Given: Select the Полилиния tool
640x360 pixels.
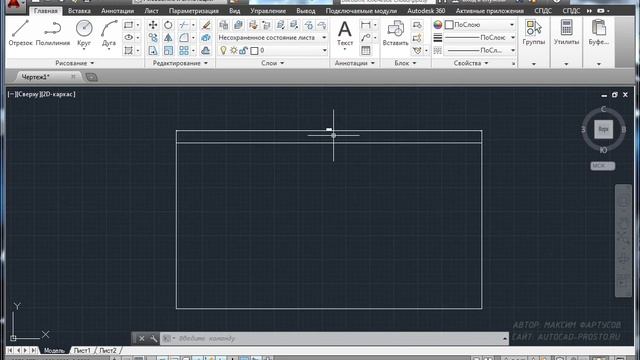Looking at the screenshot, I should point(53,32).
